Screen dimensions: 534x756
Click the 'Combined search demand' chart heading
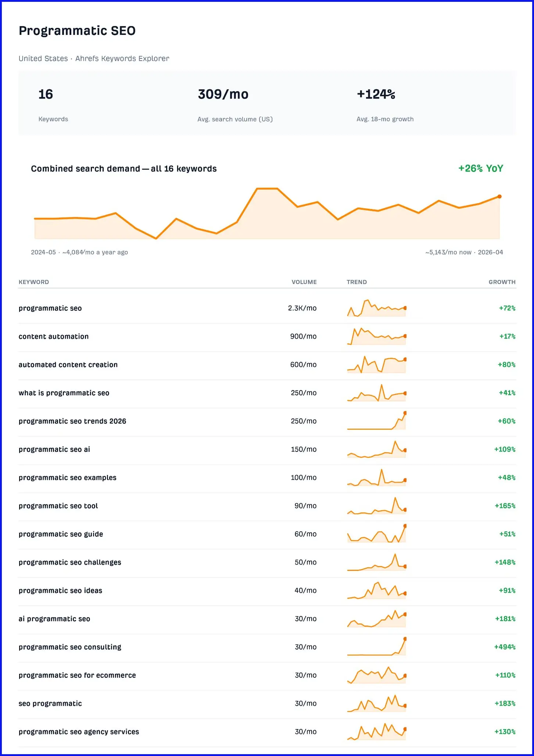point(124,169)
